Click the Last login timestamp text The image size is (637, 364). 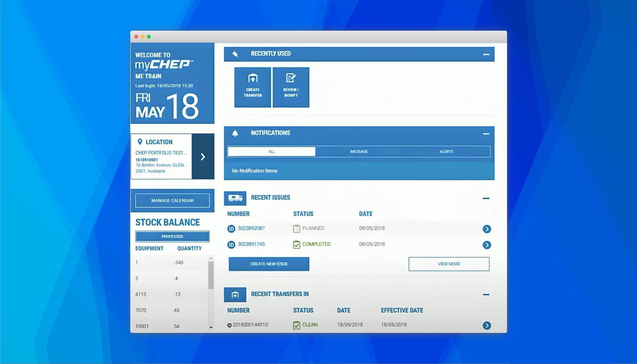pos(164,86)
